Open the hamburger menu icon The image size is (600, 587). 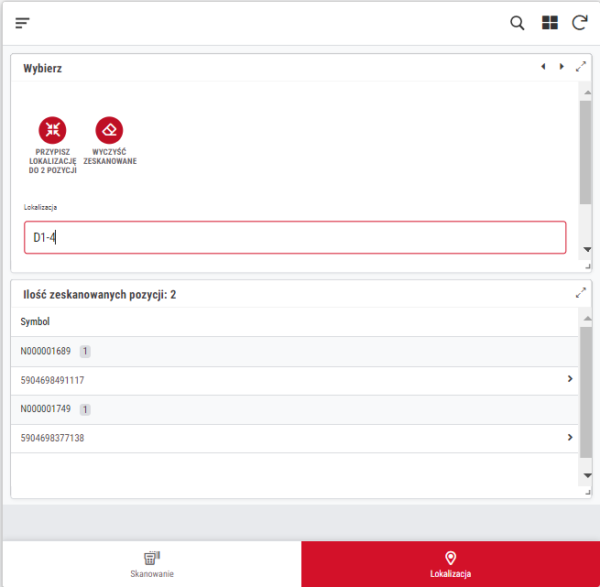(x=22, y=23)
